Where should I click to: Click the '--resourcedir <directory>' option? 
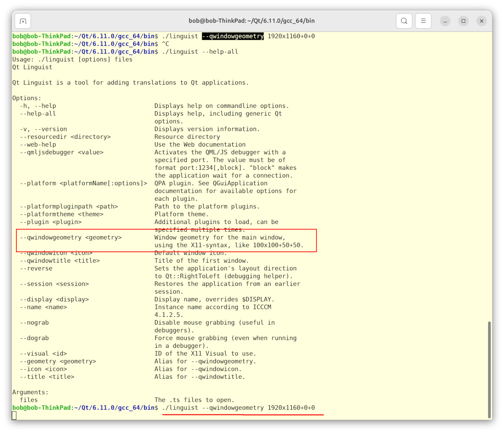pos(65,137)
